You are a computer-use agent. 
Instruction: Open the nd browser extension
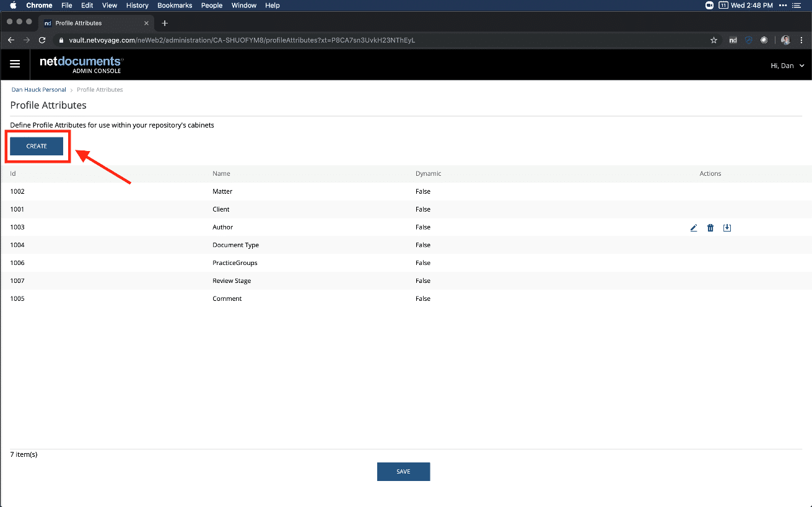click(733, 40)
